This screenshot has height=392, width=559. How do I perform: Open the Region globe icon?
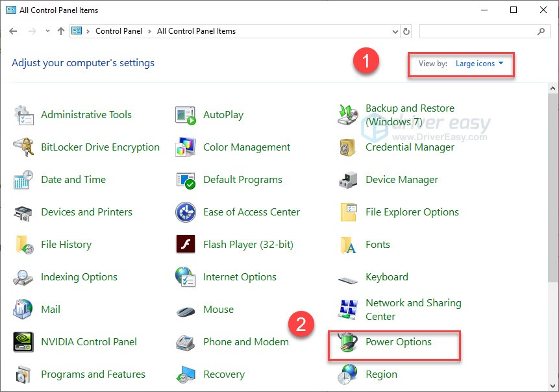pos(347,374)
